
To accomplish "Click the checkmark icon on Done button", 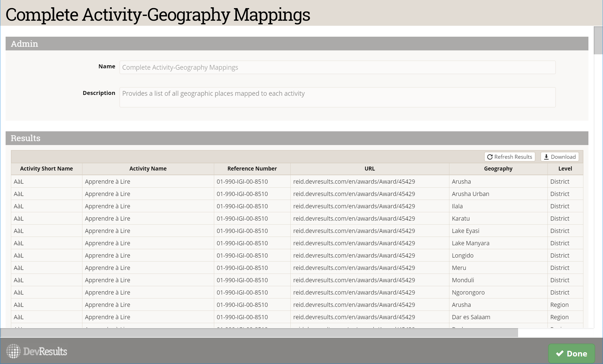I will (x=560, y=353).
